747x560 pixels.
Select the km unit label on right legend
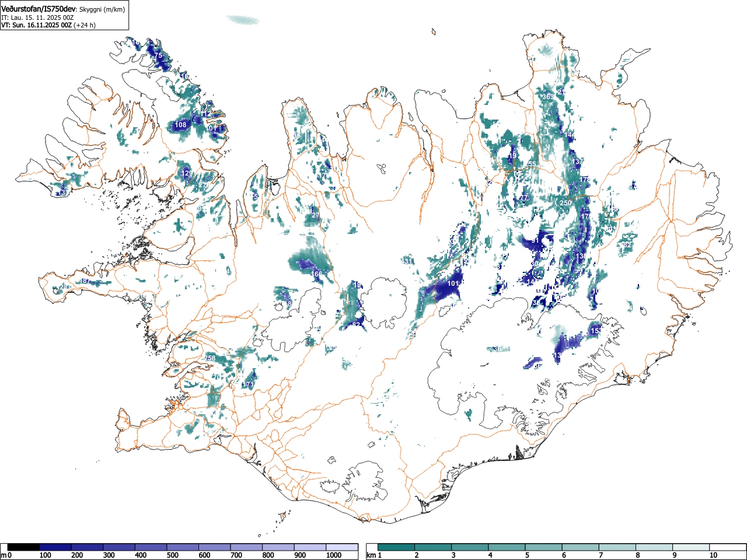click(x=371, y=555)
